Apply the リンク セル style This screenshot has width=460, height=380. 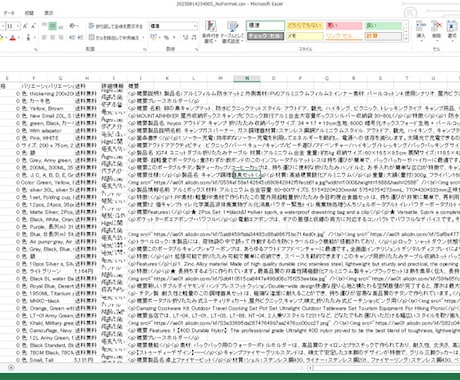(344, 36)
